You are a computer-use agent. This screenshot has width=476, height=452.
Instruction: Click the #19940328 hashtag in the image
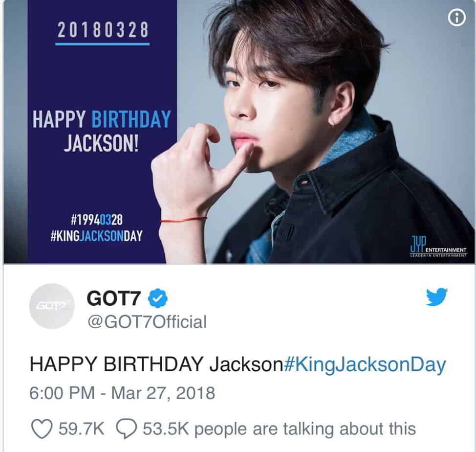(x=97, y=219)
